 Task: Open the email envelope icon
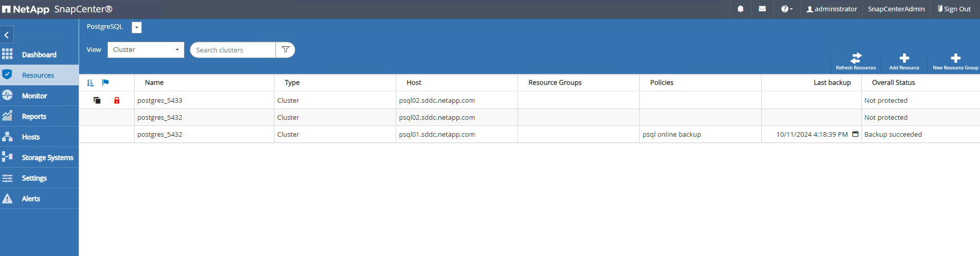762,9
